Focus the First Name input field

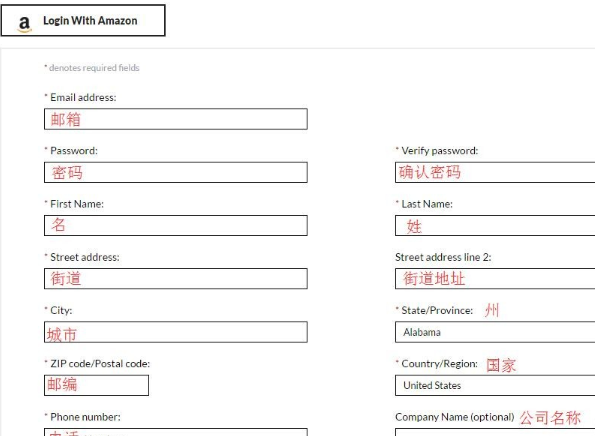[x=176, y=225]
